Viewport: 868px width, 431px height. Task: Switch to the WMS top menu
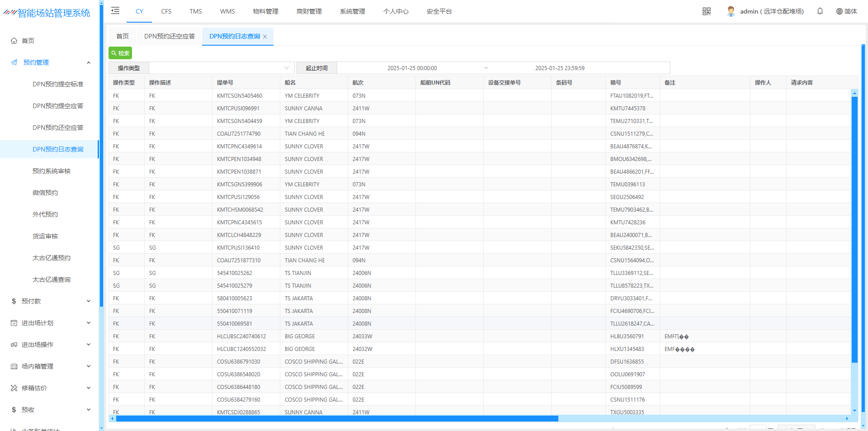pos(227,11)
